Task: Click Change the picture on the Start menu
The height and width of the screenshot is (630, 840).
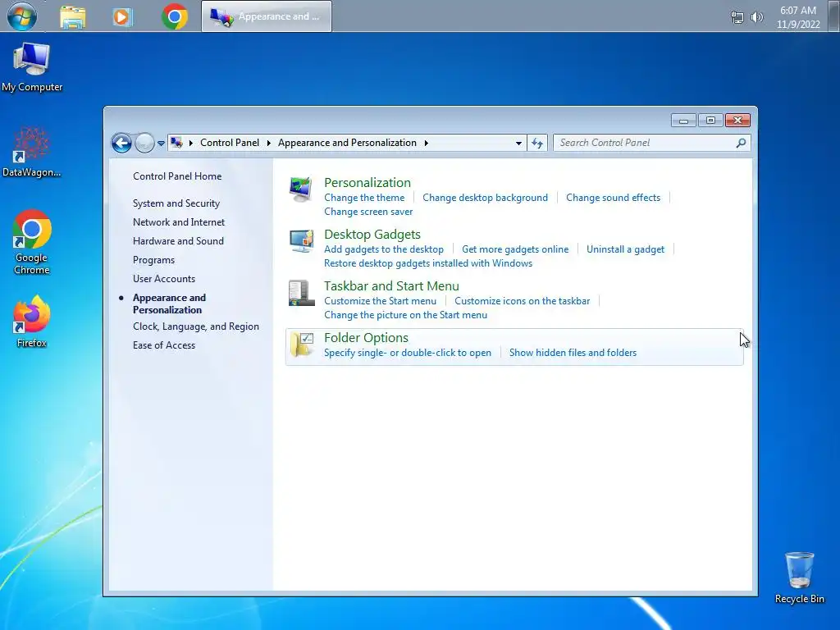Action: pos(405,315)
